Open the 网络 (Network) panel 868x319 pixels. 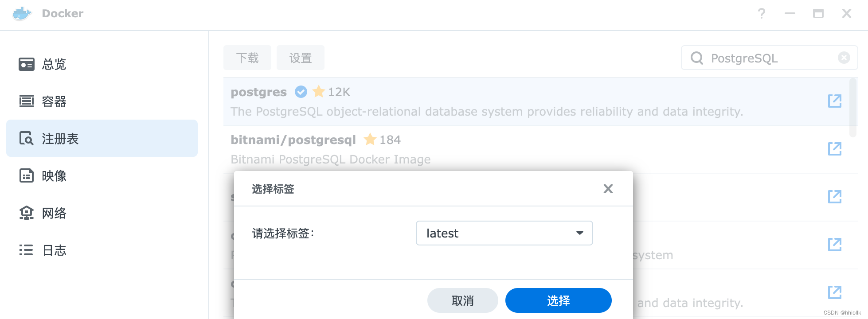click(x=54, y=213)
